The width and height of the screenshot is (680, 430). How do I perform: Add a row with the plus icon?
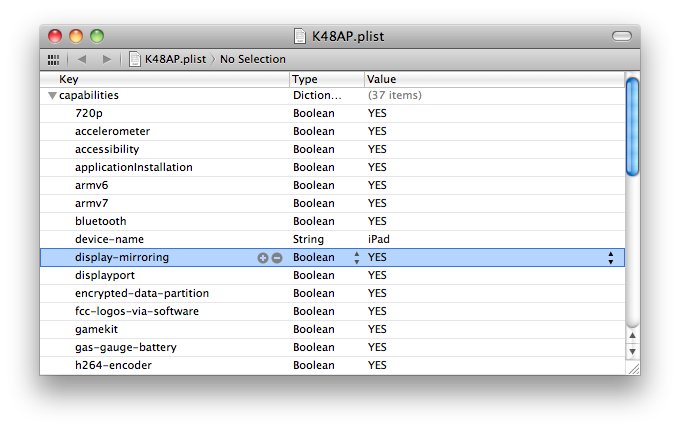coord(262,258)
